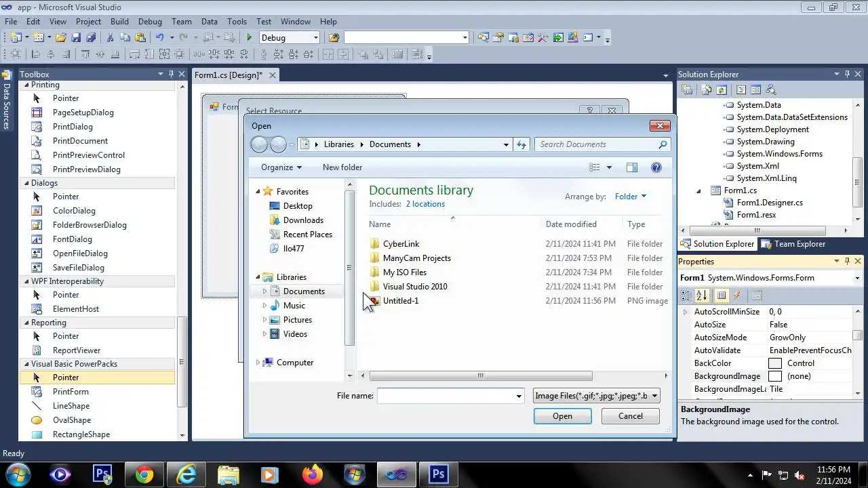Click the Properties list icon in Properties panel
The width and height of the screenshot is (868, 488).
[722, 296]
